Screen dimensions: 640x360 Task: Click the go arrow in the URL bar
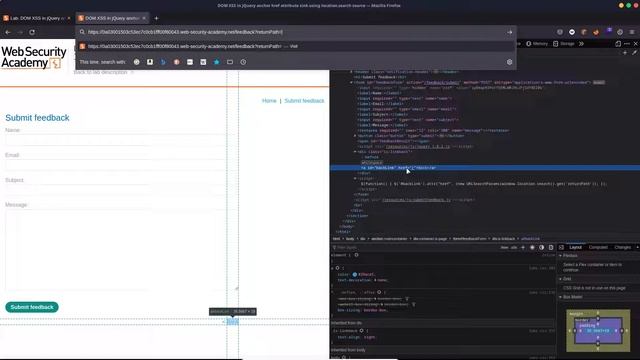509,32
